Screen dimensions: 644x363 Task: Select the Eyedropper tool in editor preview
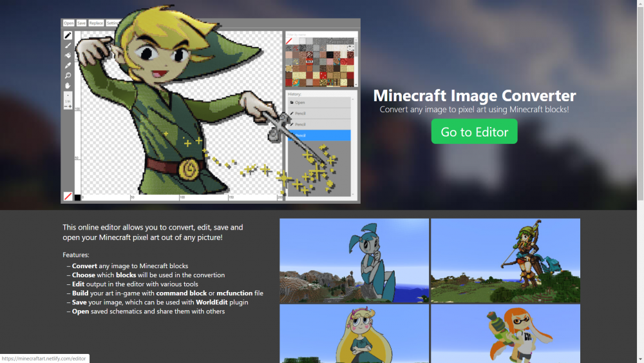point(68,65)
